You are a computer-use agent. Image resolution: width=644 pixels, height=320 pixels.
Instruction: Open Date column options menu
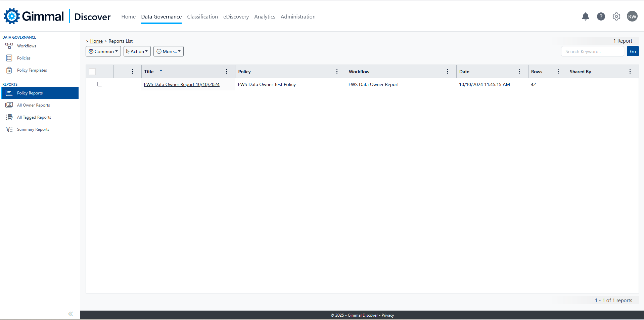519,72
